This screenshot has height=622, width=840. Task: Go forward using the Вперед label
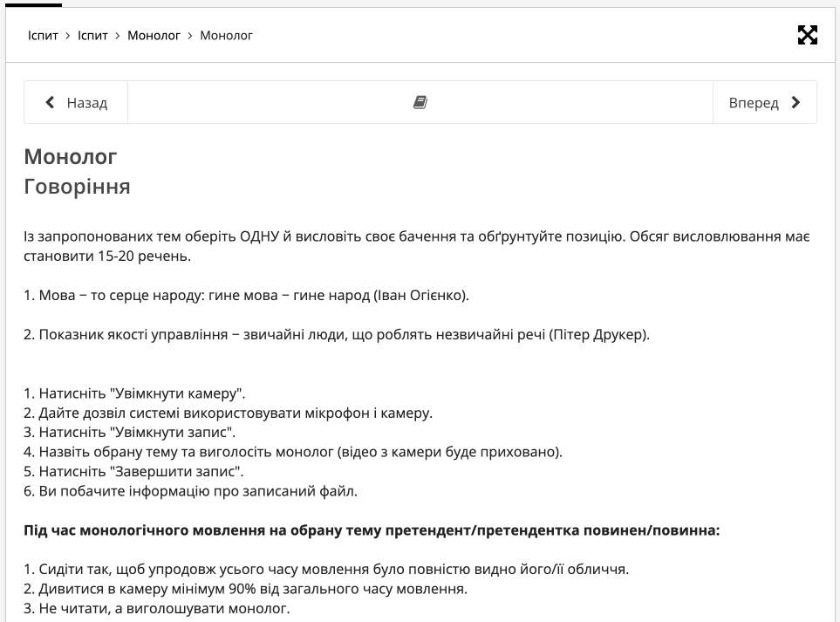[754, 103]
